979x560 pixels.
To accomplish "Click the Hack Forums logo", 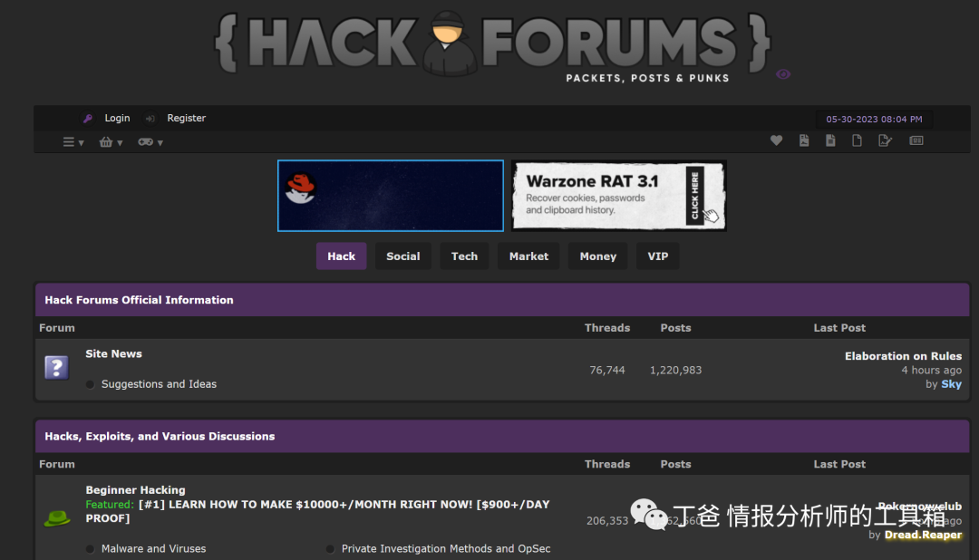I will 492,45.
